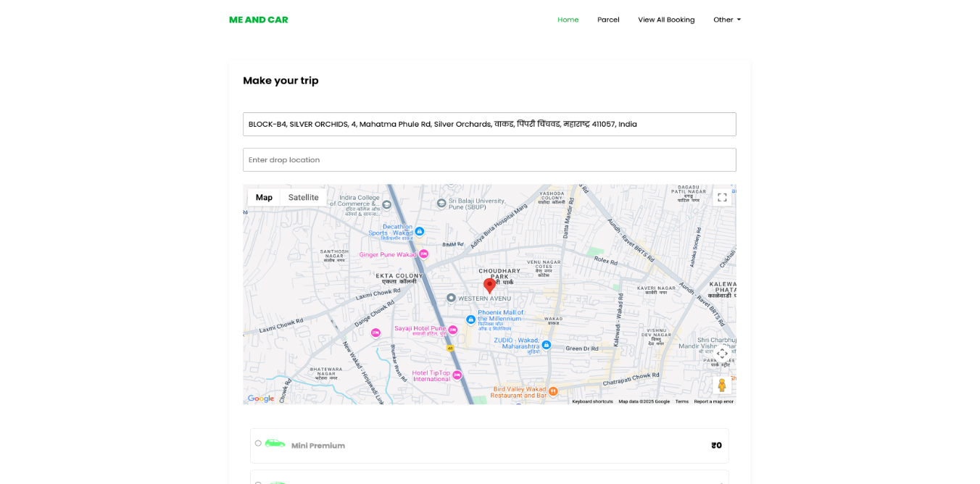Viewport: 980px width, 484px height.
Task: Open Keyboard shortcuts for the map
Action: point(592,401)
